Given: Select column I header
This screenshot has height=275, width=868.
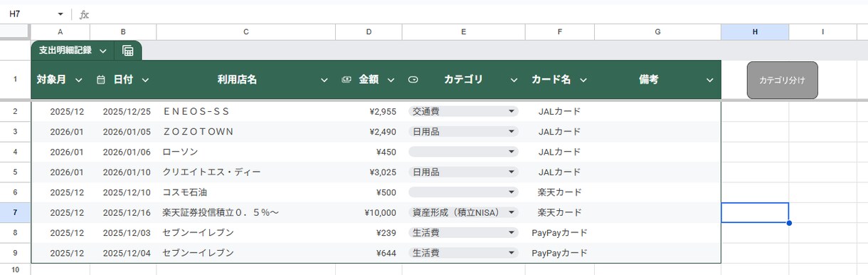Looking at the screenshot, I should (x=822, y=31).
